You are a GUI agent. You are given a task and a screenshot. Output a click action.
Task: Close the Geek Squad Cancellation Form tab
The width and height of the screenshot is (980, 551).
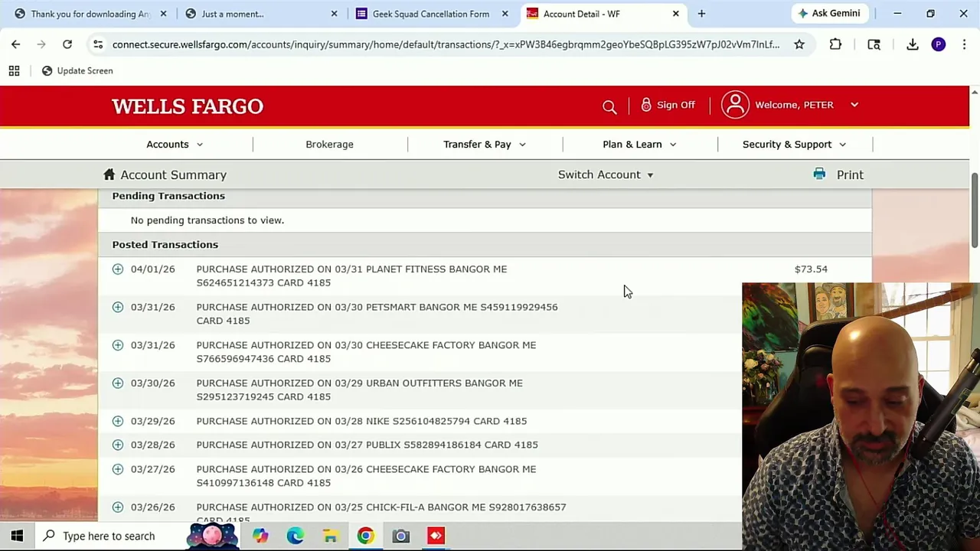[x=505, y=14]
